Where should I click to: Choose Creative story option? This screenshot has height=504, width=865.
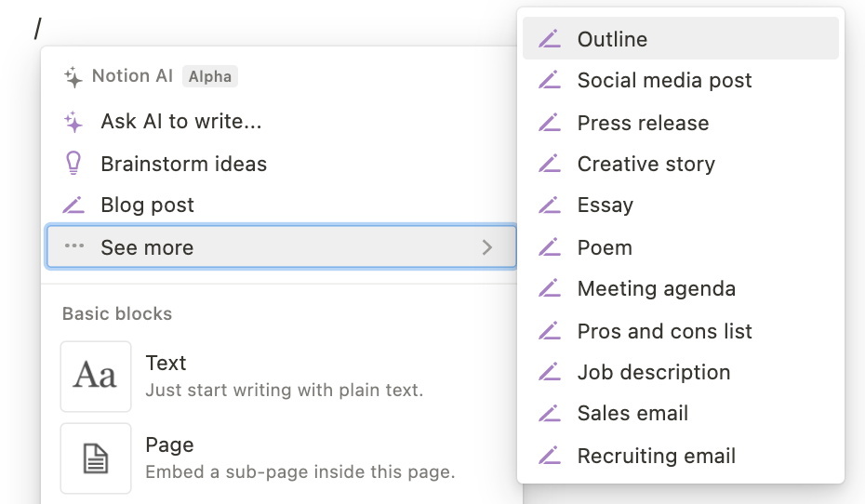coord(680,164)
